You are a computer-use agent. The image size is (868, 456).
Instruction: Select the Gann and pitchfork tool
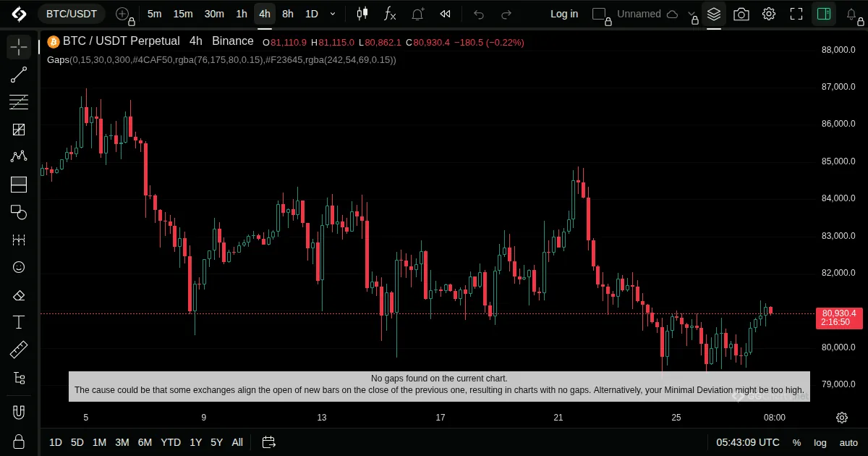[19, 130]
